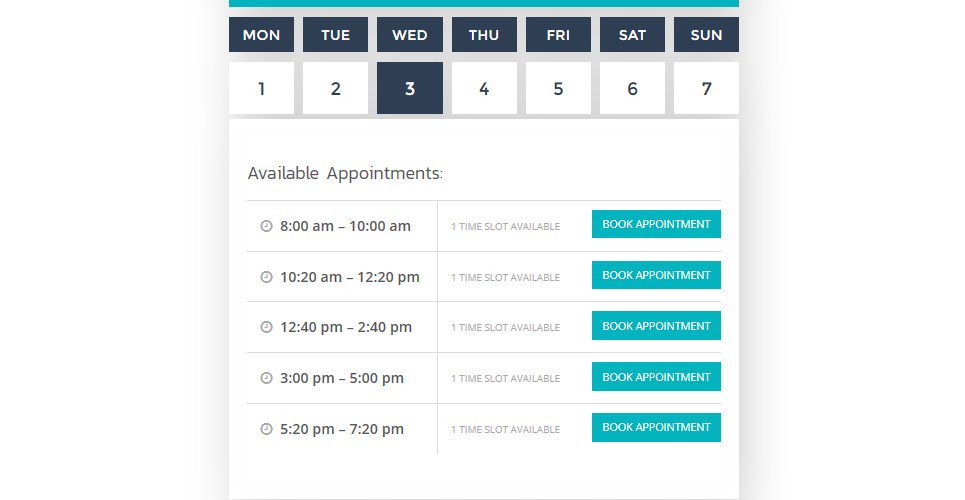Screen dimensions: 965x500
Task: Choose day 4 on the calendar
Action: [484, 88]
